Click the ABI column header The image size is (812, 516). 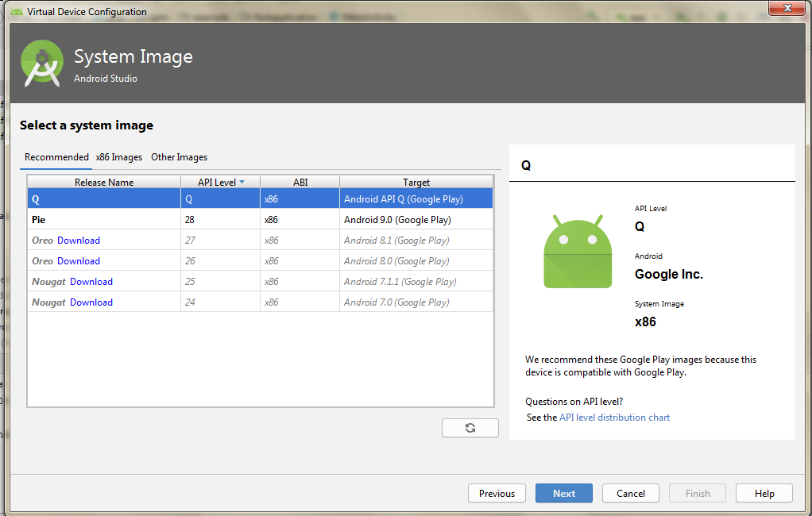pyautogui.click(x=300, y=182)
